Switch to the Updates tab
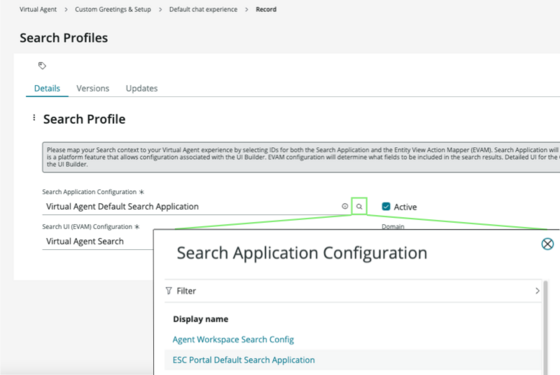Viewport: 560px width, 375px height. [141, 88]
